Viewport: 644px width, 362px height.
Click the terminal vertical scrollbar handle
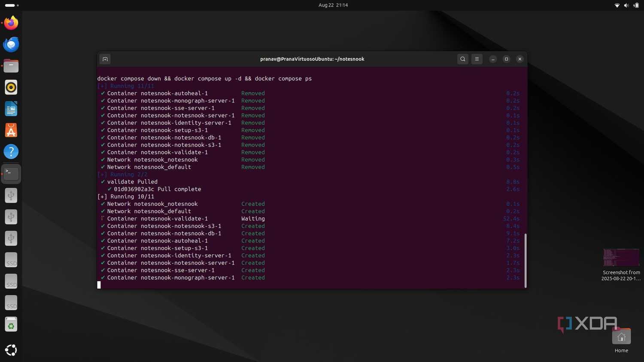click(526, 260)
